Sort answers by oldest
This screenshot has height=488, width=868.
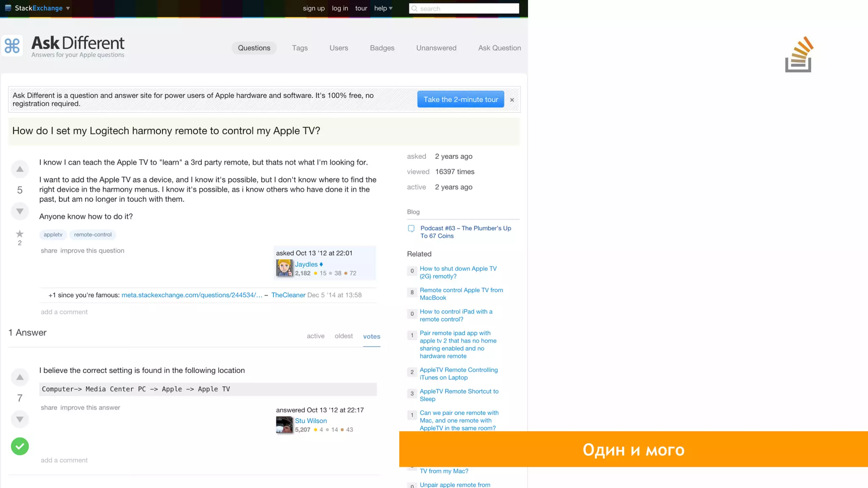pos(343,336)
